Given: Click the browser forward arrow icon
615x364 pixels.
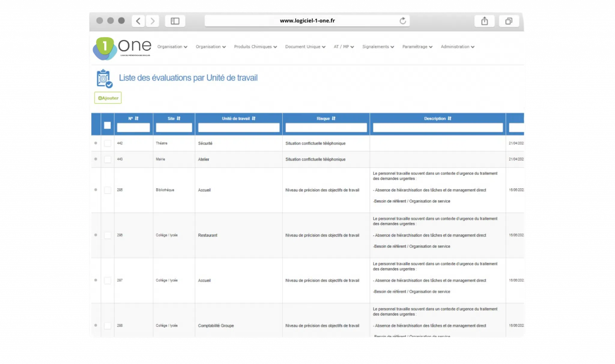Looking at the screenshot, I should coord(153,21).
